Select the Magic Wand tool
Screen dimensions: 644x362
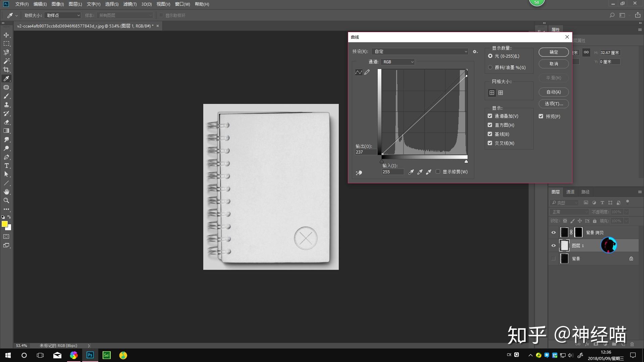pyautogui.click(x=6, y=61)
